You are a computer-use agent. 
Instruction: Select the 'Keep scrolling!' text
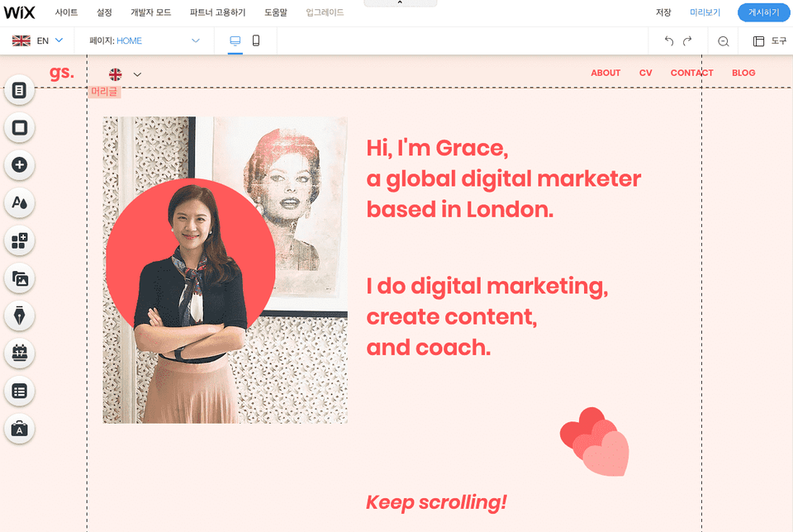pos(436,502)
